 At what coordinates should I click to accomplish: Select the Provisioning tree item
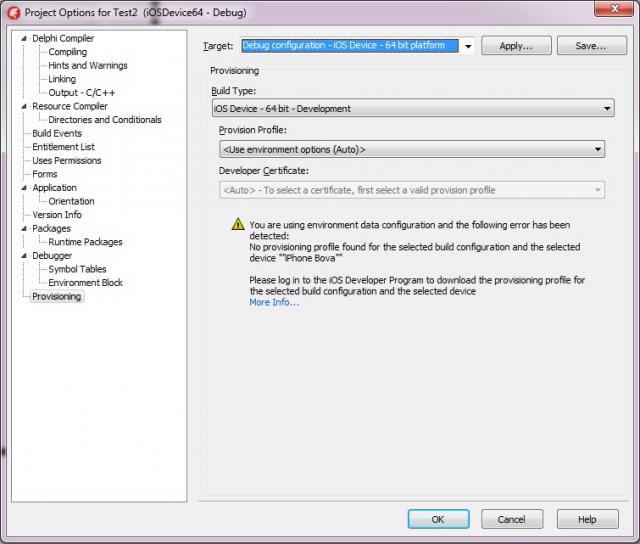57,296
